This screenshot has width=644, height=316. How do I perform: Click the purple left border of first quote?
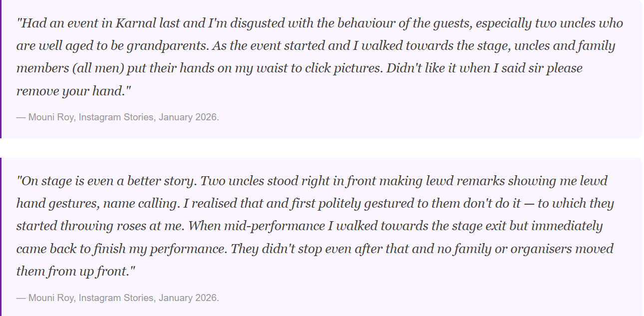pyautogui.click(x=1, y=69)
